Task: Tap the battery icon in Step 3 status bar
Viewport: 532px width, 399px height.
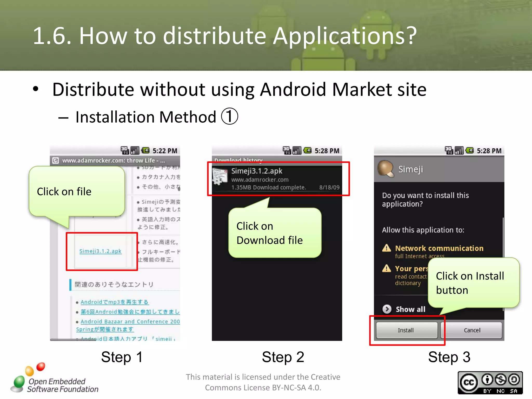Action: [x=470, y=150]
